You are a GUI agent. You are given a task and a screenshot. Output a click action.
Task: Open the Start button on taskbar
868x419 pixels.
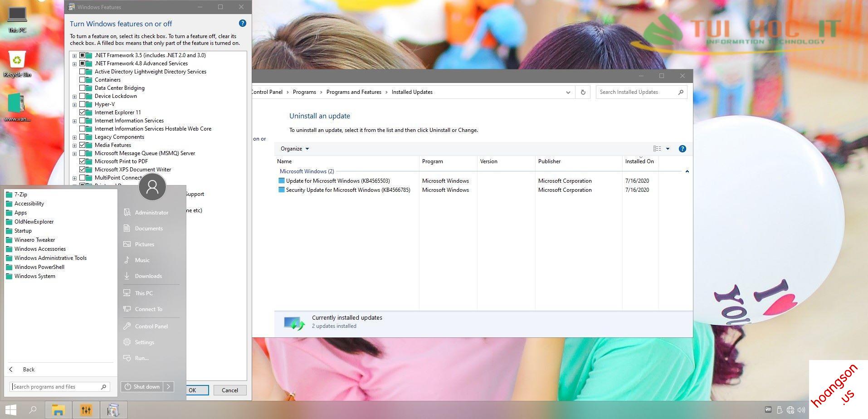coord(11,410)
